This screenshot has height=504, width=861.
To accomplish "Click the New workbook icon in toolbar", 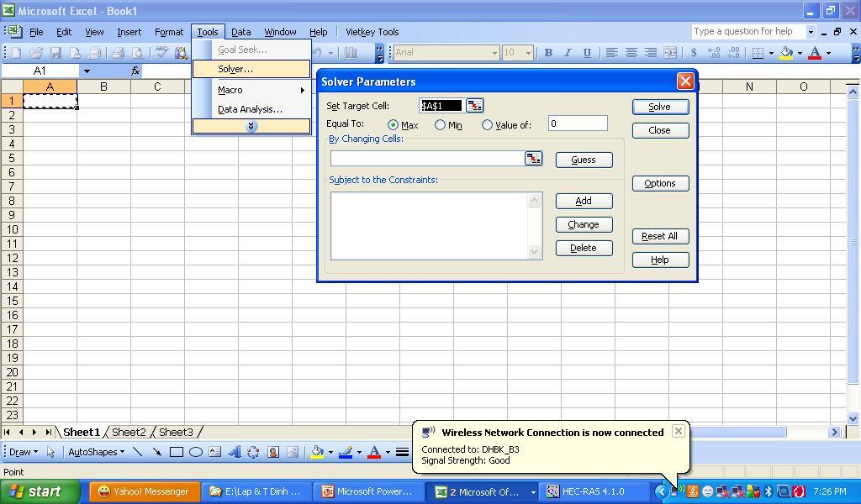I will (16, 53).
